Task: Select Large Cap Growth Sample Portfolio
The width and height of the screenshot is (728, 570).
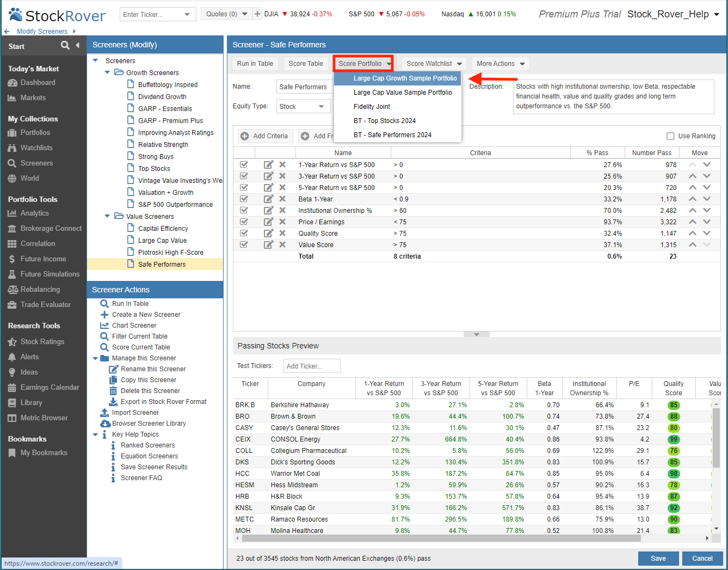Action: coord(398,78)
